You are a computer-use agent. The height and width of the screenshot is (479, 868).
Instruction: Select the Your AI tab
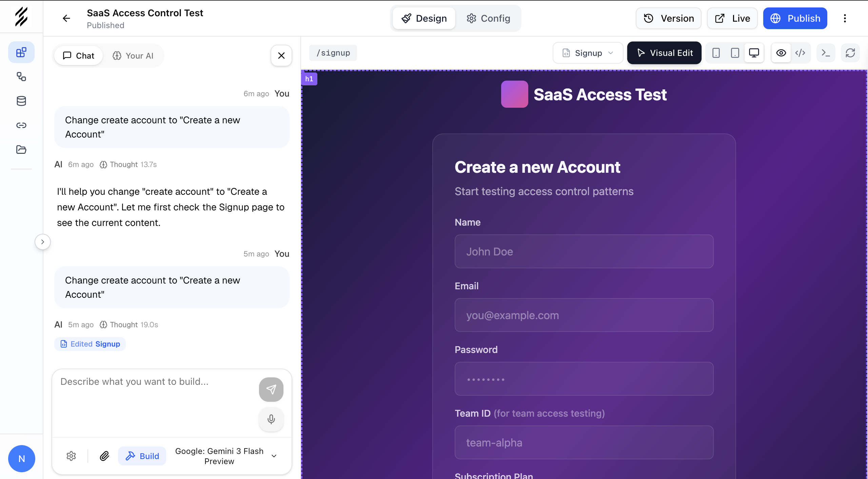[133, 55]
